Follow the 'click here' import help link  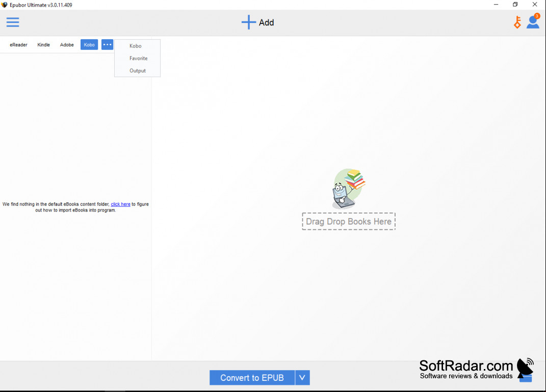point(120,204)
